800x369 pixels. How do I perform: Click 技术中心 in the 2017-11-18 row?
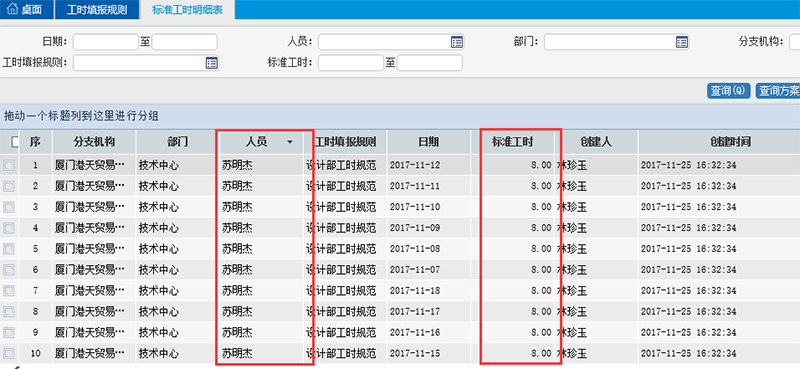[159, 290]
